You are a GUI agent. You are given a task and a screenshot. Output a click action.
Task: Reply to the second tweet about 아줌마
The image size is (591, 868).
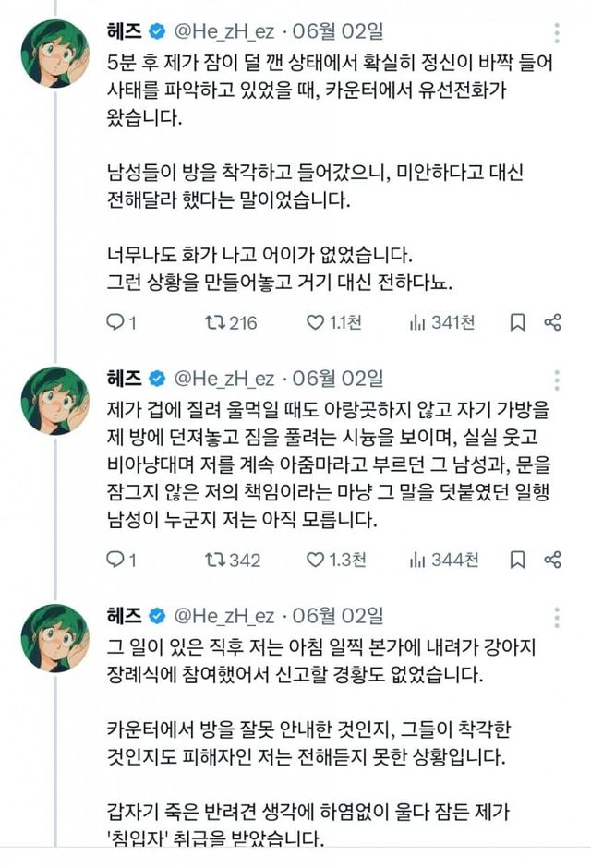click(115, 560)
